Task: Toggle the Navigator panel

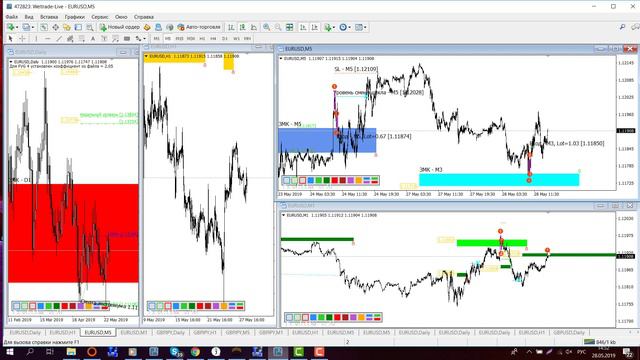Action: (67, 27)
